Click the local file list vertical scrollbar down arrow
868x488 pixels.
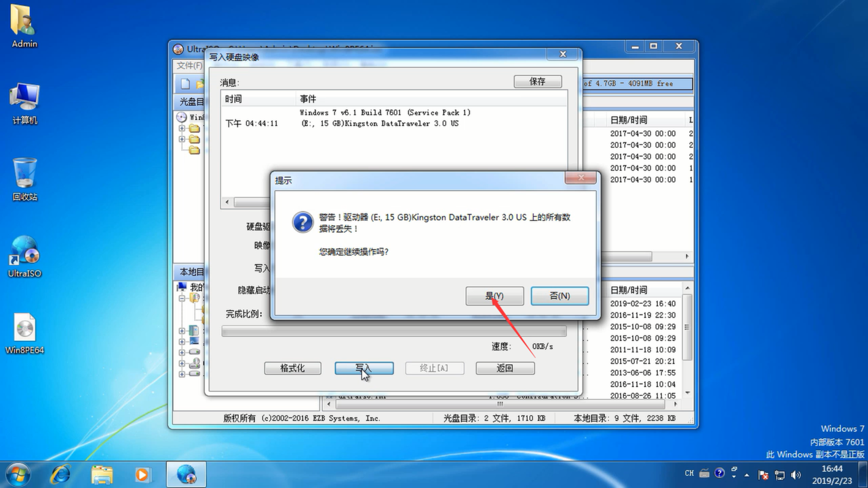point(687,393)
